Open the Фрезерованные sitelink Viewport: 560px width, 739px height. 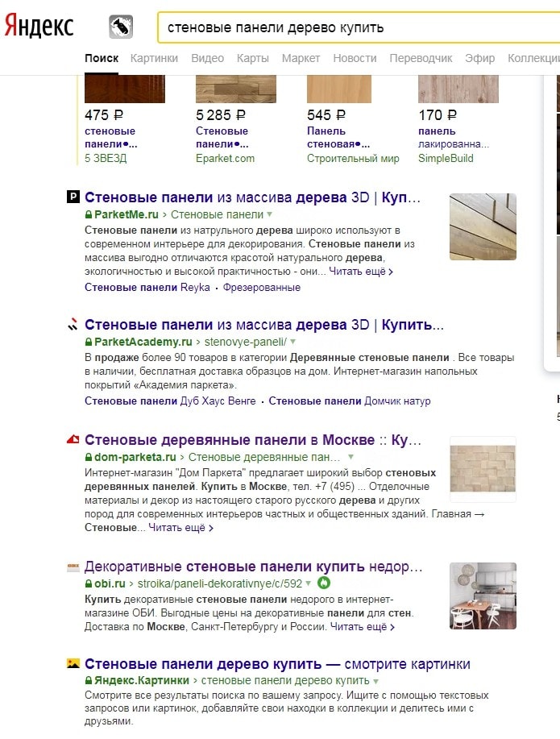[262, 288]
